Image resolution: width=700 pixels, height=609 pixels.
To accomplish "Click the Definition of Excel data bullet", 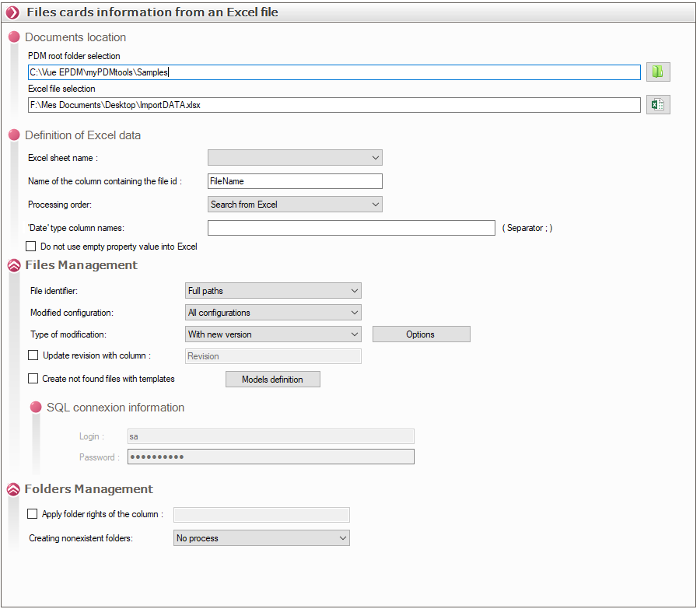I will [13, 135].
